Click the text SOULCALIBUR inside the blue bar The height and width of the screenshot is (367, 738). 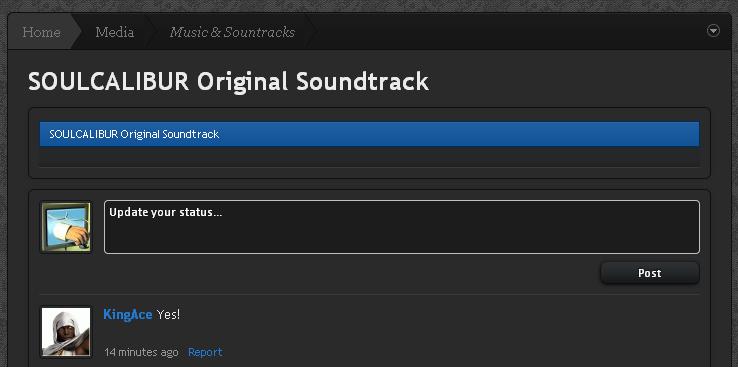[x=83, y=134]
